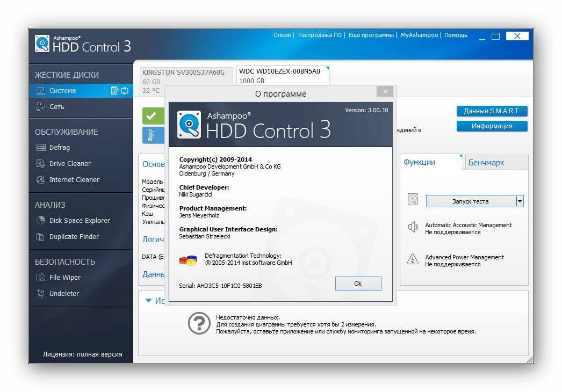Confirm the About dialog with Ok
Viewport: 562px width, 392px height.
pos(358,284)
